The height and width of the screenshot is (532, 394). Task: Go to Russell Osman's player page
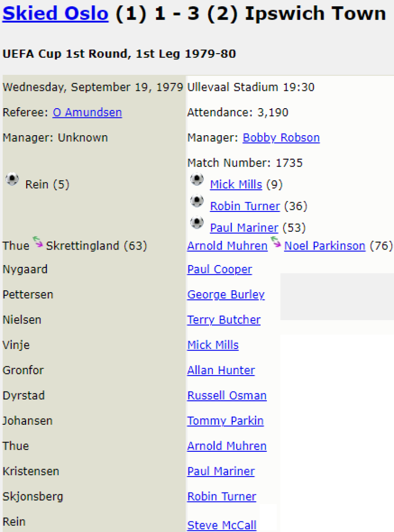click(227, 395)
